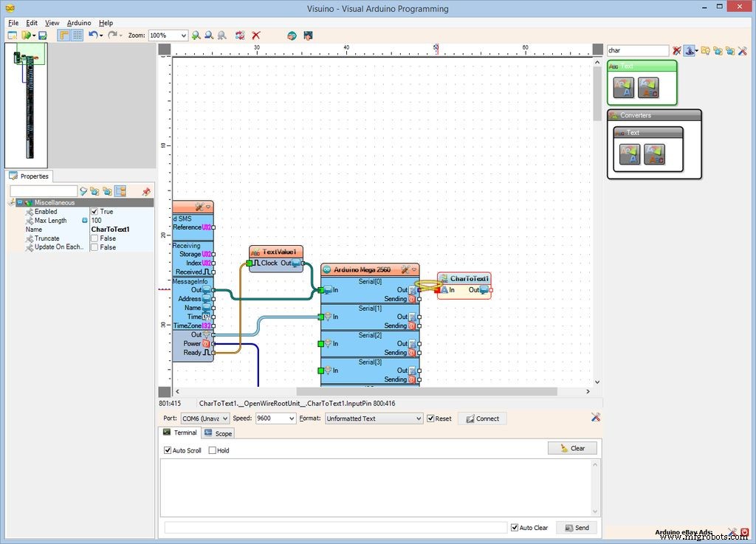
Task: Click the zoom in magnifier icon
Action: pos(196,35)
